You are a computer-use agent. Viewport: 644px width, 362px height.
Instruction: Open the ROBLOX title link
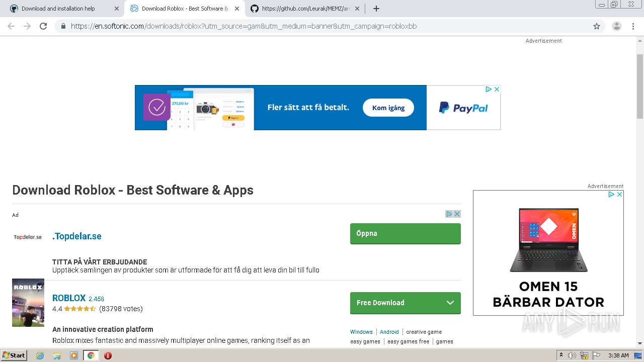point(69,298)
